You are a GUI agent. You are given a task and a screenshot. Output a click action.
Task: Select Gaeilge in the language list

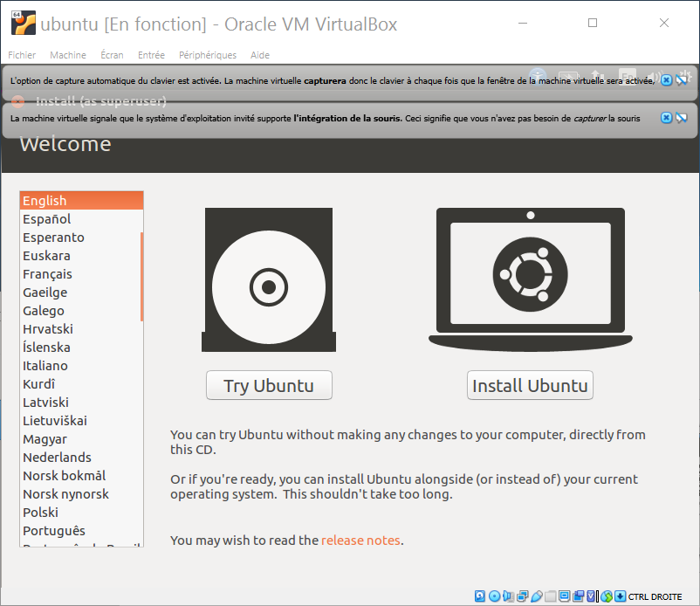81,292
